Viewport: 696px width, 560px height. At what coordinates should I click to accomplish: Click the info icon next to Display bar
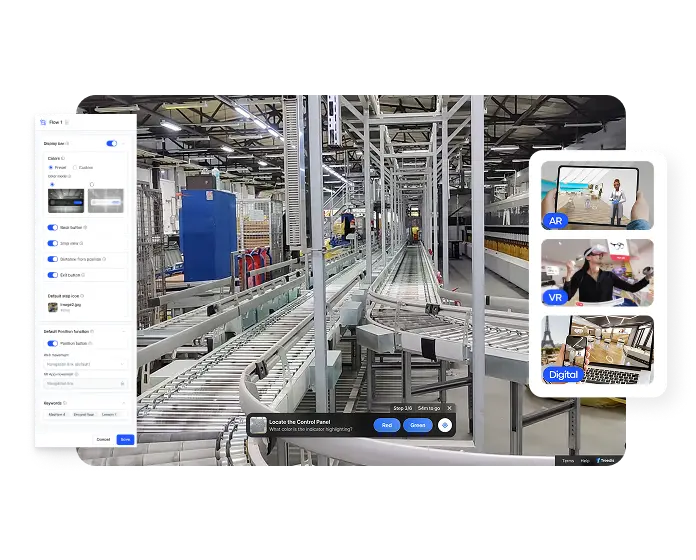coord(67,144)
